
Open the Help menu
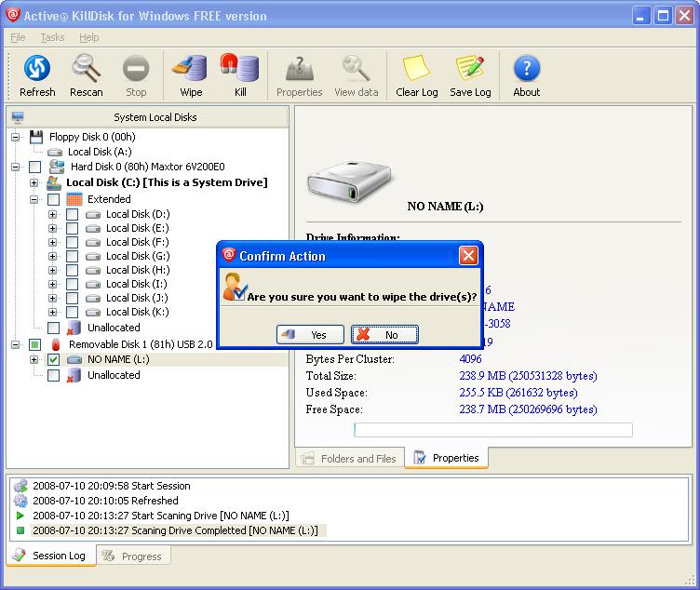pyautogui.click(x=88, y=37)
